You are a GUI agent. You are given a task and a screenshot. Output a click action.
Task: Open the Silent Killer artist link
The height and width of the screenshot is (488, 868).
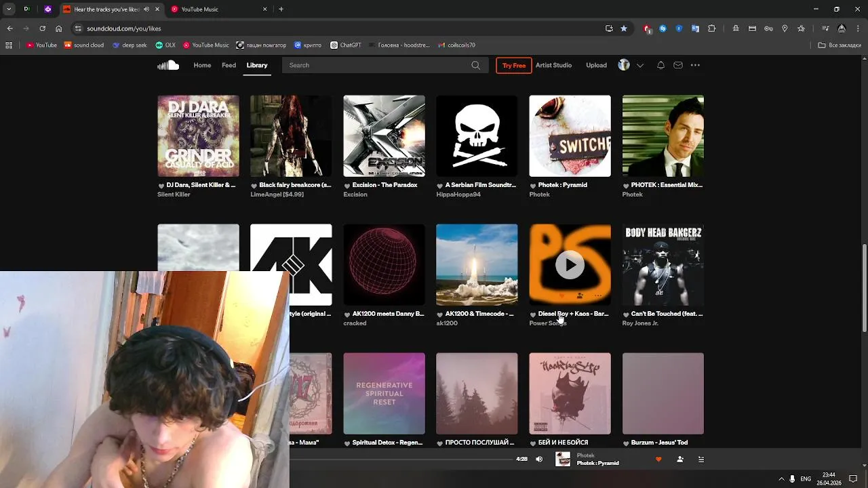point(174,195)
